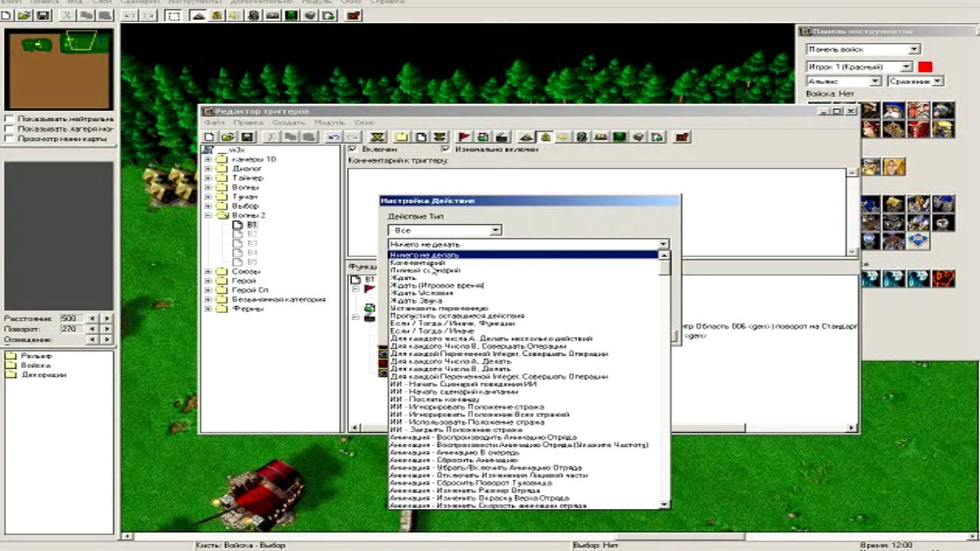Create a new trigger in Trigger Editor
Screen dimensions: 980x551
[x=420, y=137]
